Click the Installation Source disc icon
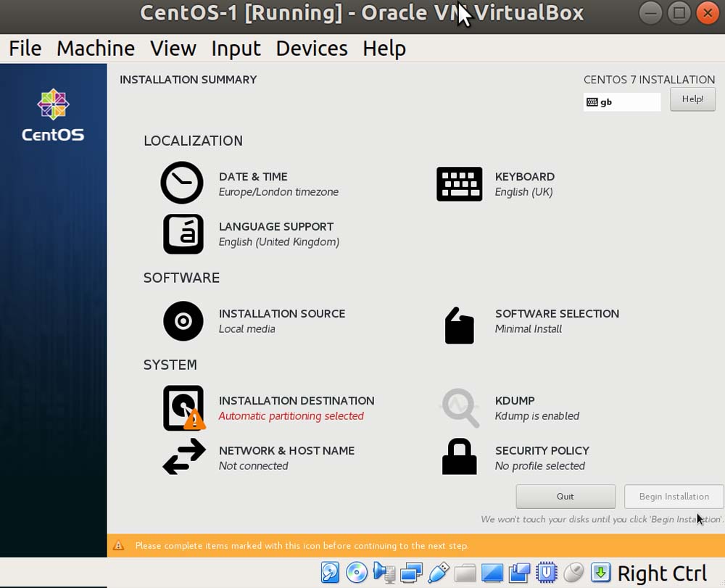This screenshot has width=725, height=588. pos(183,320)
